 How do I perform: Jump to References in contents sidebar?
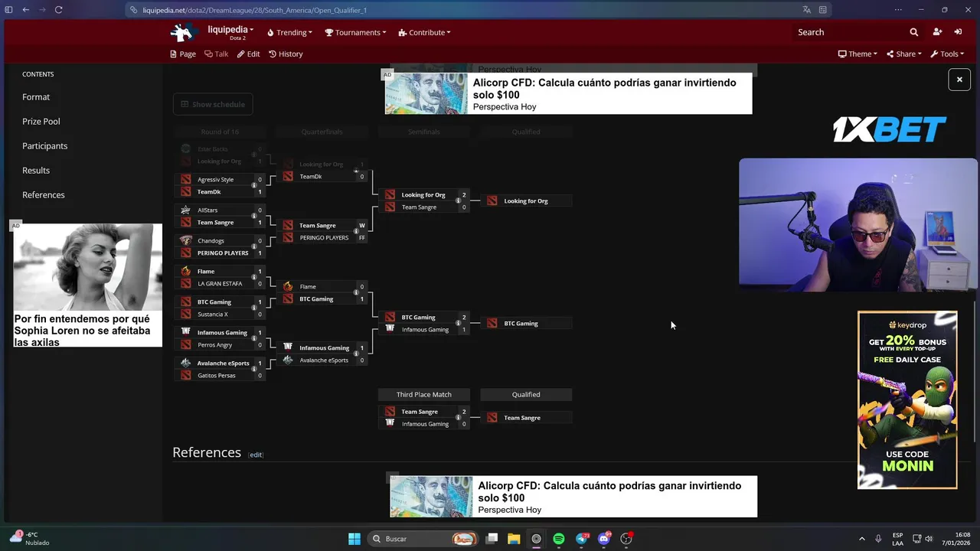(44, 195)
